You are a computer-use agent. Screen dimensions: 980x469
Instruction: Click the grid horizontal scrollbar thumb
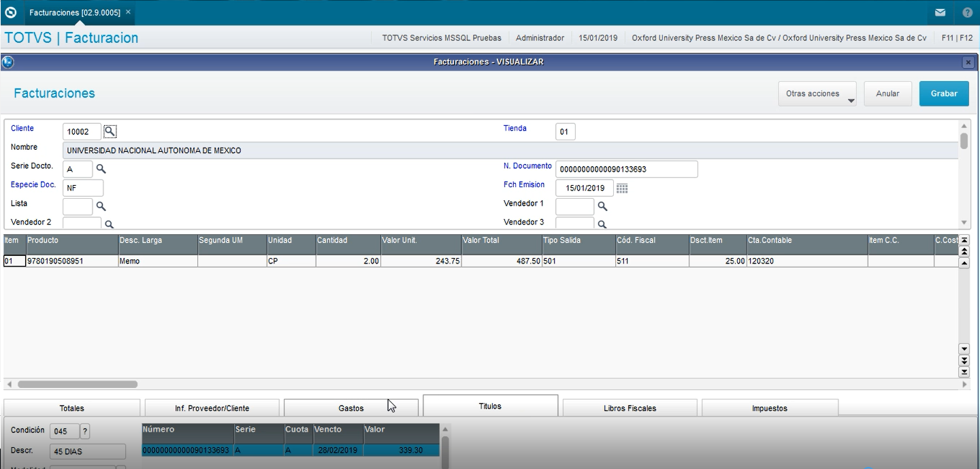coord(77,385)
